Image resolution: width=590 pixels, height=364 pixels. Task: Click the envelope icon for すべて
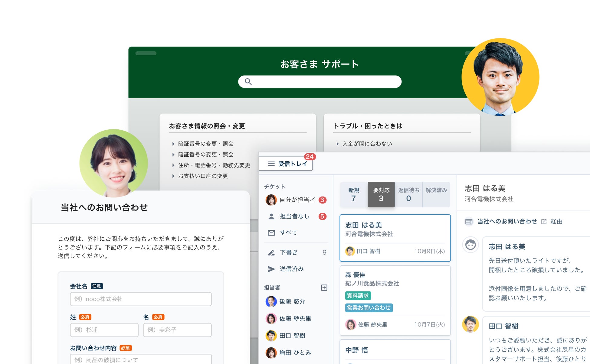[x=271, y=233]
